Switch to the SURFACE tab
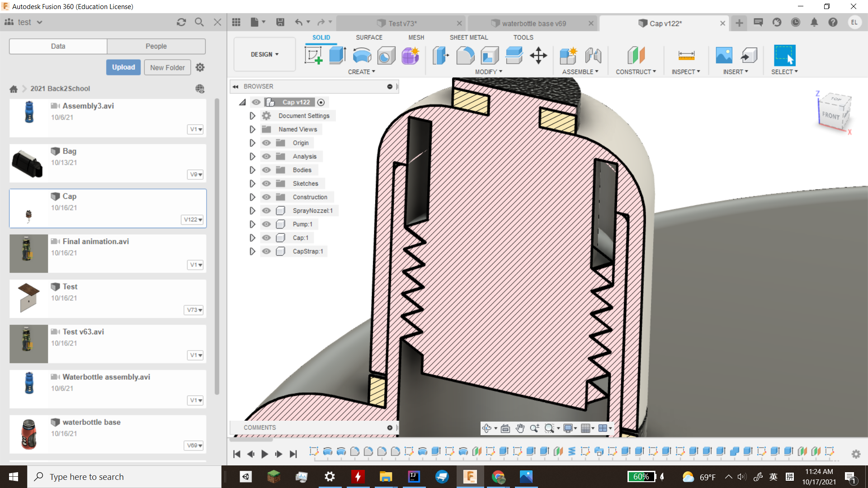 (369, 38)
